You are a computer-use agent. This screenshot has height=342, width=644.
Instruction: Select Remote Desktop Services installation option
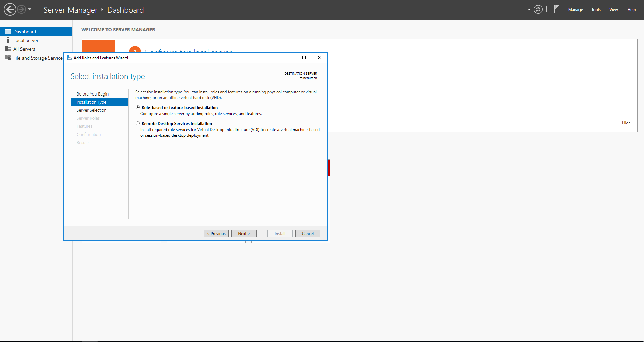[x=138, y=124]
